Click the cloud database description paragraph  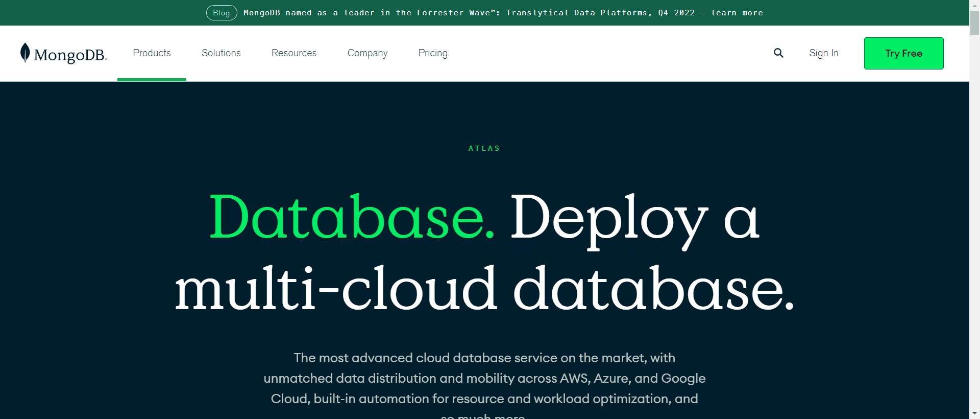click(x=484, y=378)
